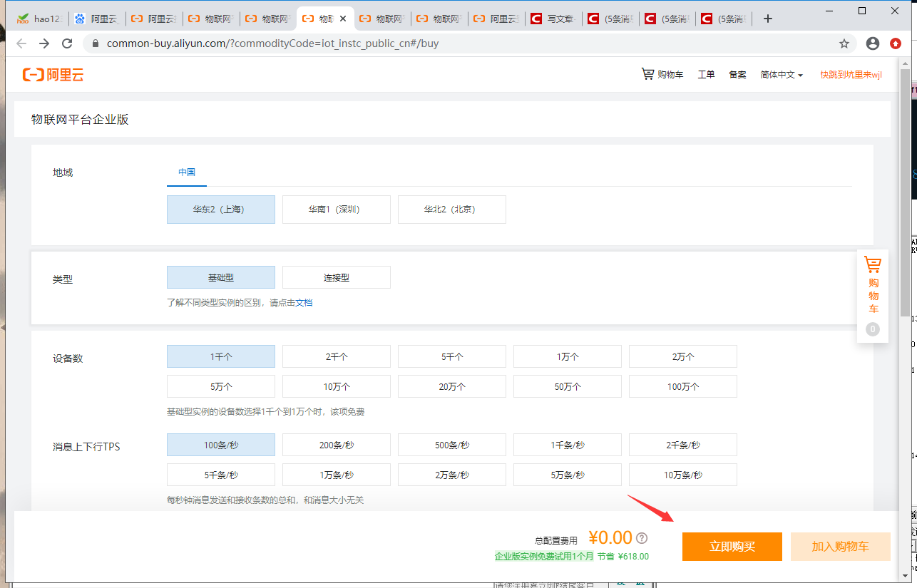Open 工单 in the top navigation
The image size is (917, 588).
coord(706,74)
